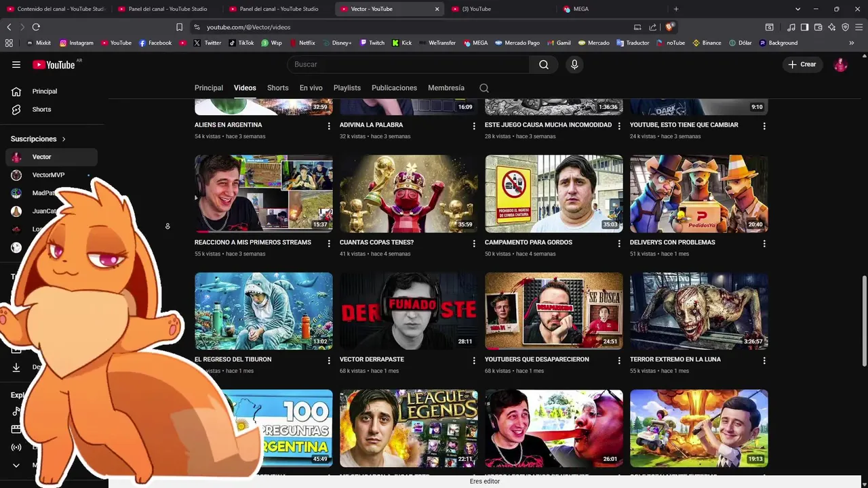The image size is (868, 488).
Task: Open a new browser tab
Action: pos(676,9)
